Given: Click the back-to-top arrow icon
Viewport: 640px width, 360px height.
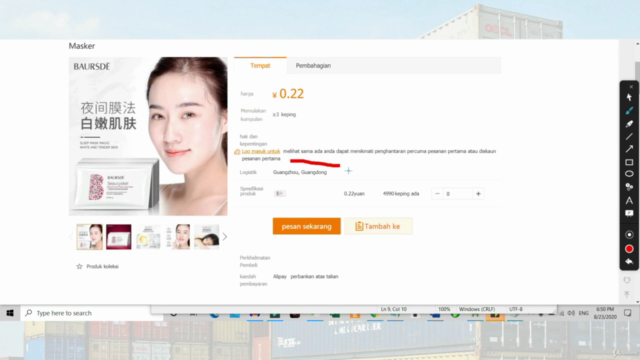Looking at the screenshot, I should point(627,294).
